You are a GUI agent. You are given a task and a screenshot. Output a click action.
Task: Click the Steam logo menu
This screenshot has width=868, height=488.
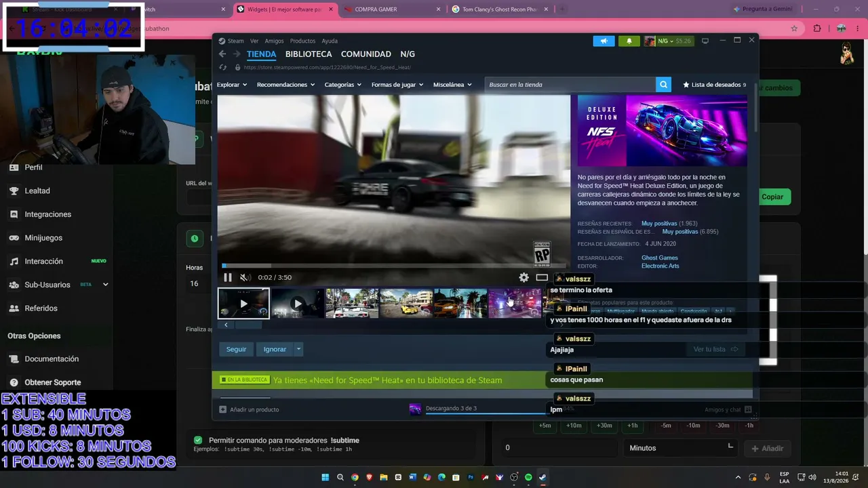231,41
